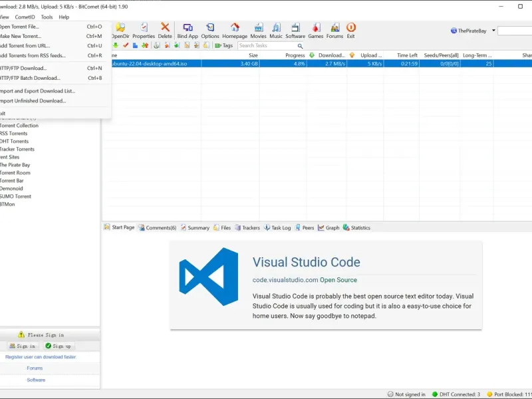Expand the ThePirateBay search engine dropdown
Viewport: 532px width, 399px height.
click(493, 31)
